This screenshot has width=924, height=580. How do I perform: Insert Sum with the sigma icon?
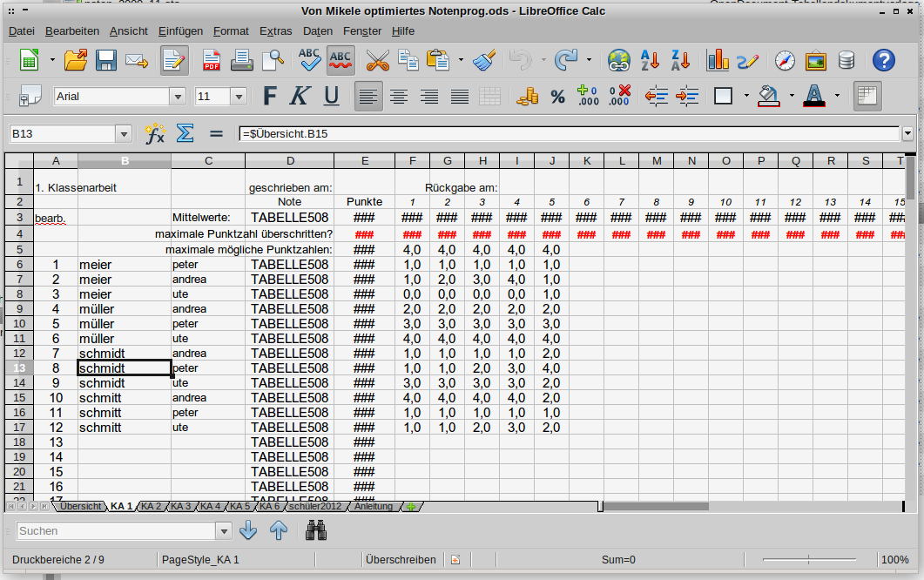click(185, 134)
